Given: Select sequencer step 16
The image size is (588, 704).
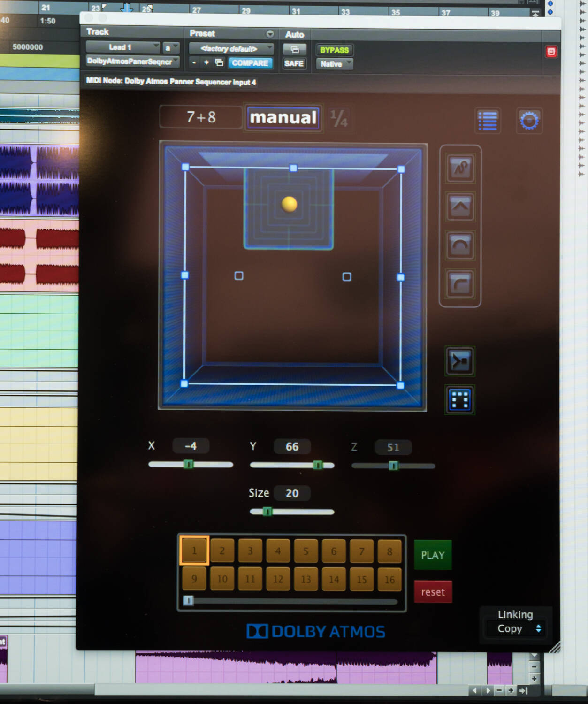Looking at the screenshot, I should pos(389,580).
